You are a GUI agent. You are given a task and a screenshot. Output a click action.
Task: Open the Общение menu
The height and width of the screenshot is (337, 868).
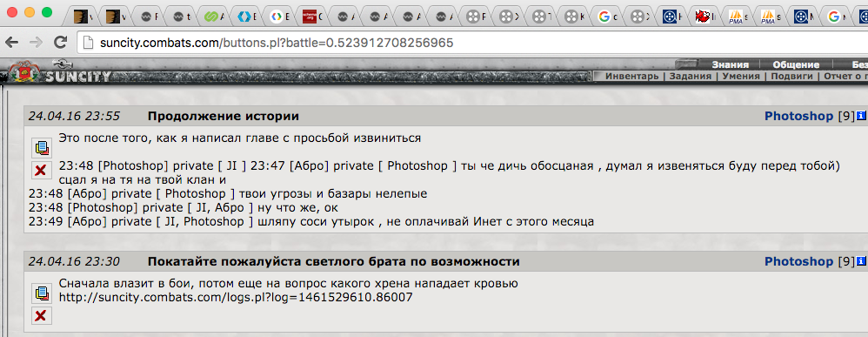796,64
